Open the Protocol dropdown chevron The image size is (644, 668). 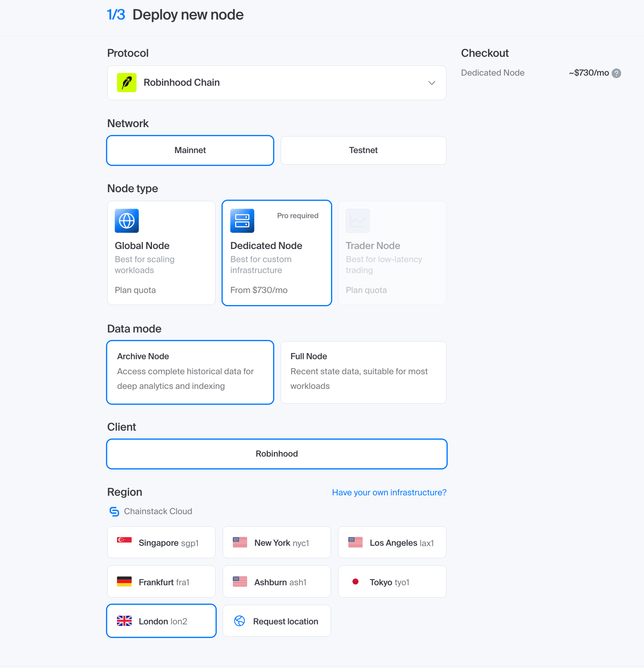pyautogui.click(x=432, y=83)
